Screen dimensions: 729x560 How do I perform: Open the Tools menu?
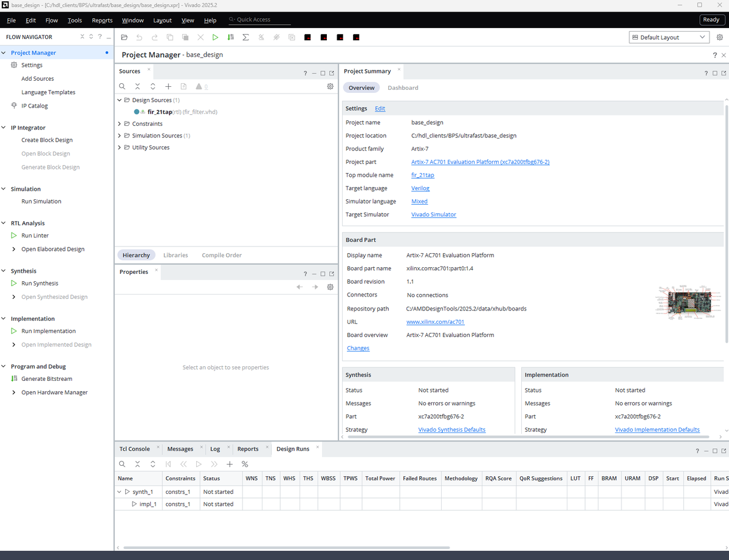(x=75, y=20)
